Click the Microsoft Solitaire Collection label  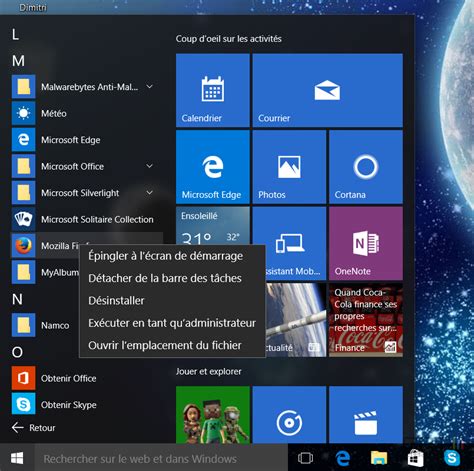click(97, 220)
